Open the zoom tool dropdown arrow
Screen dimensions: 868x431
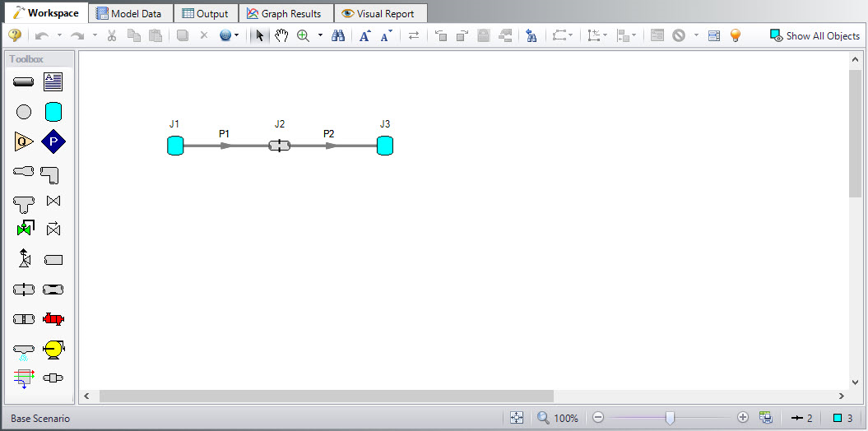(x=320, y=35)
